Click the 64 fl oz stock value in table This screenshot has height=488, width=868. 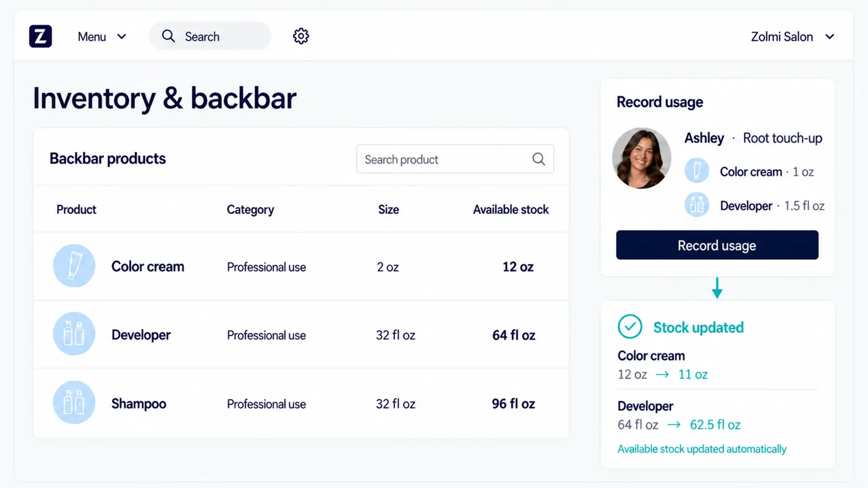click(514, 335)
